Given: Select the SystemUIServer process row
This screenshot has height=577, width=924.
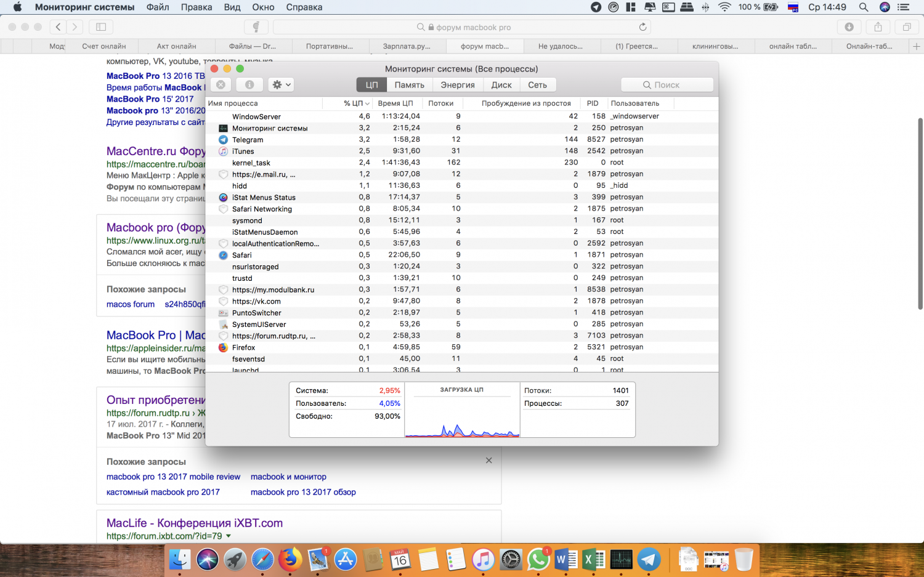Looking at the screenshot, I should (x=462, y=325).
